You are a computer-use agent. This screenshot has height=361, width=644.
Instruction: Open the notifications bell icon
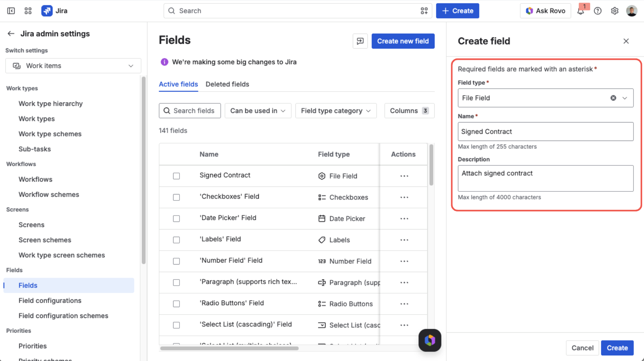tap(581, 11)
